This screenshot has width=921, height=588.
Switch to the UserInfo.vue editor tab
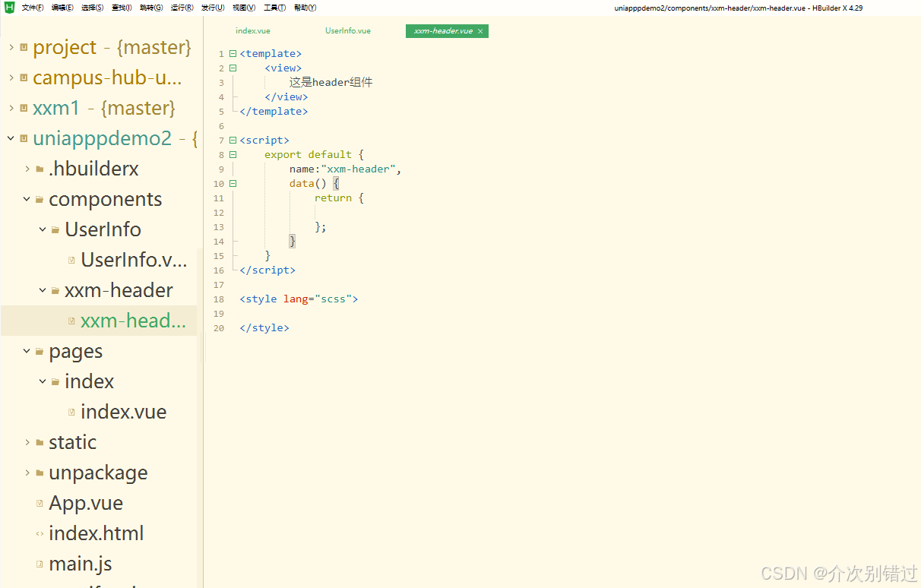coord(348,31)
